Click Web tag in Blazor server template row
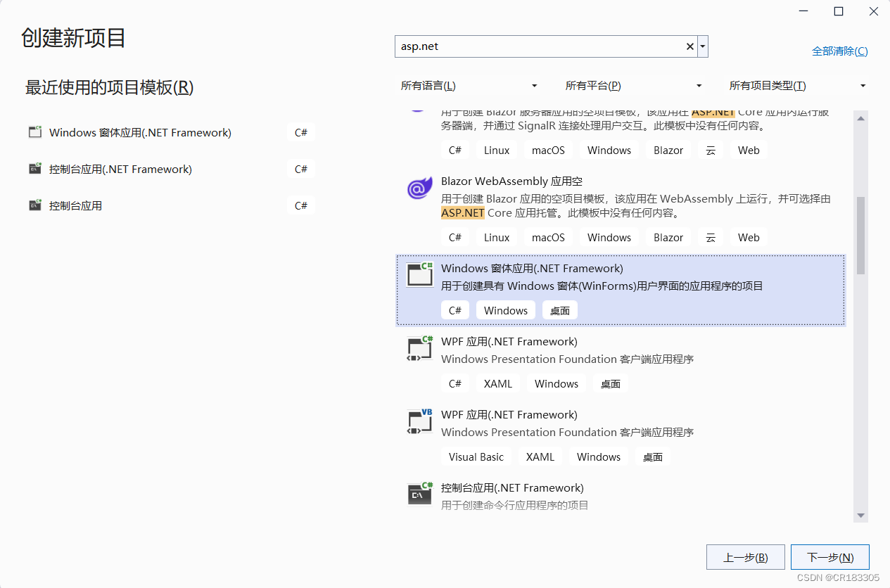Image resolution: width=890 pixels, height=588 pixels. coord(749,150)
